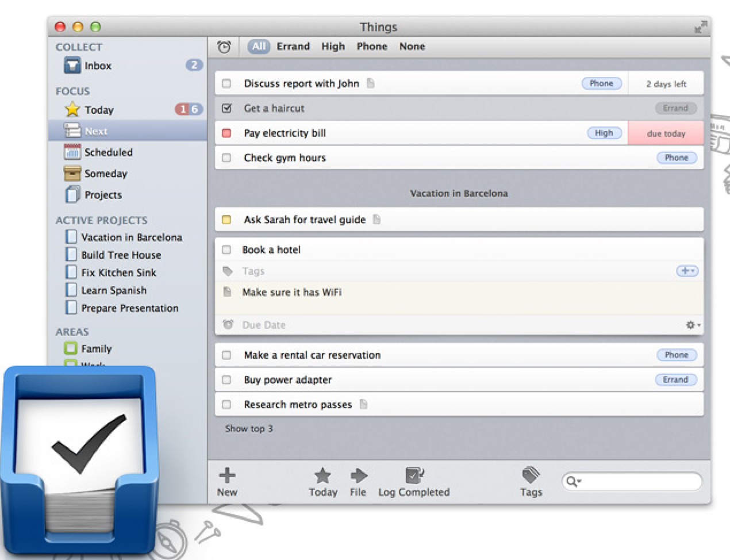Select the All tag filter
The image size is (730, 560).
point(259,47)
